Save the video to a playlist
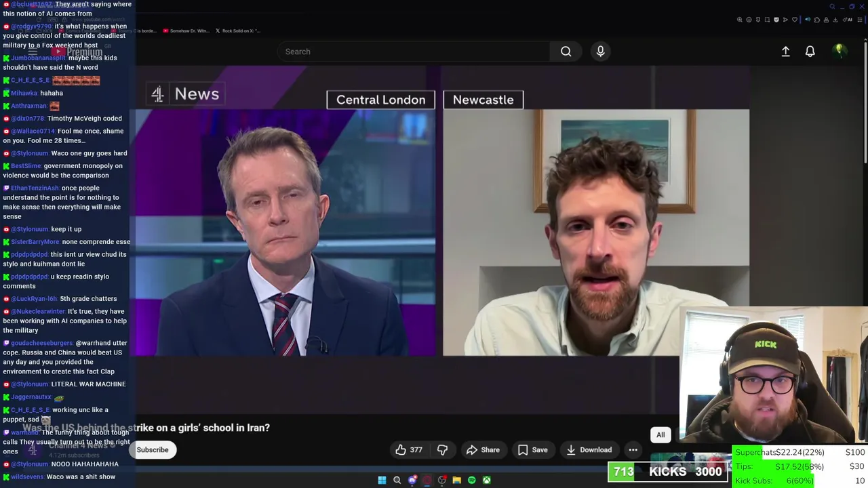This screenshot has width=868, height=488. (532, 450)
